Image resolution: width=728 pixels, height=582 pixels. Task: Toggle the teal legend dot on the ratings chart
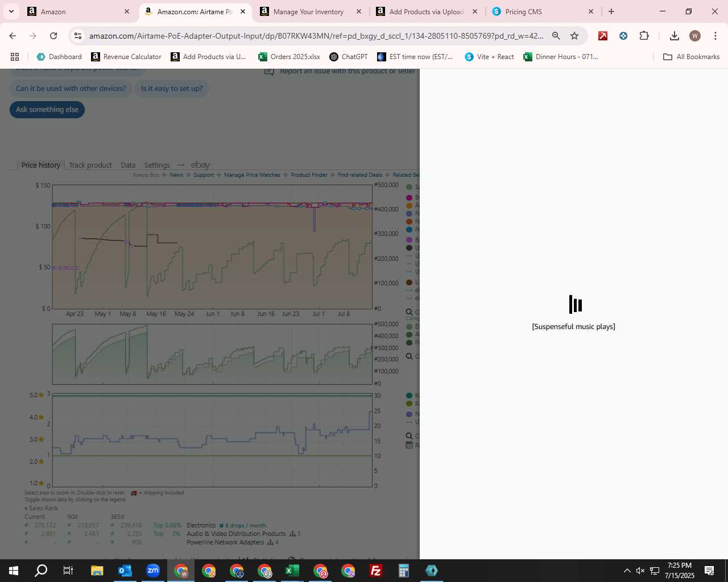pos(409,396)
